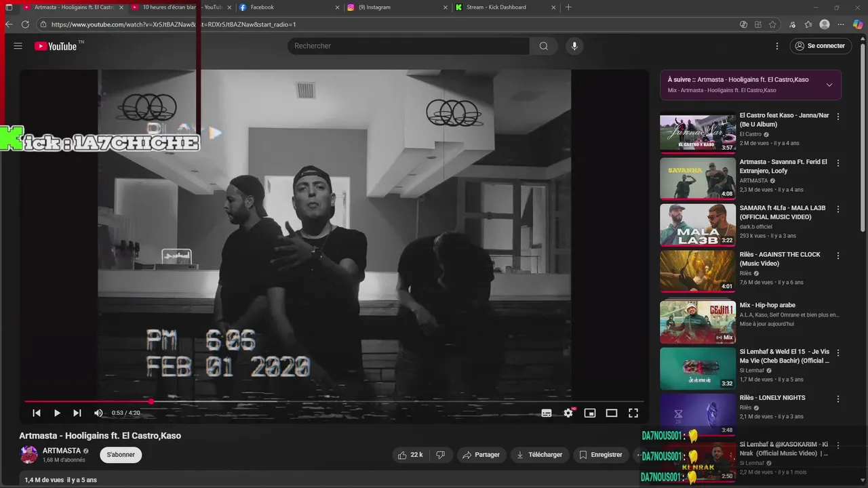Open options menu for Si Lemhaf & Weld El 15 video
The image size is (868, 488).
838,353
